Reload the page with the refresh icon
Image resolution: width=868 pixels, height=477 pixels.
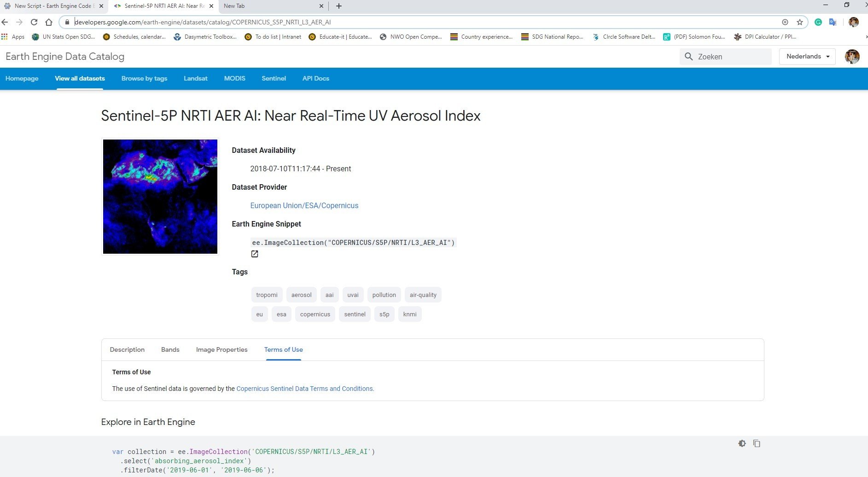point(34,22)
